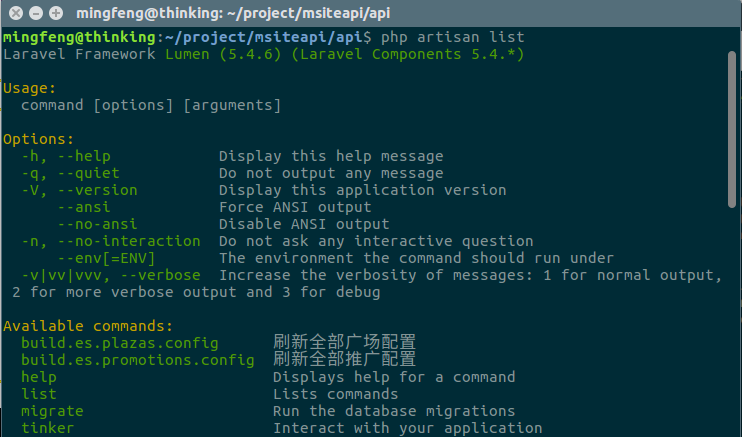742x437 pixels.
Task: Click the --env[=ENV] option text
Action: [106, 259]
